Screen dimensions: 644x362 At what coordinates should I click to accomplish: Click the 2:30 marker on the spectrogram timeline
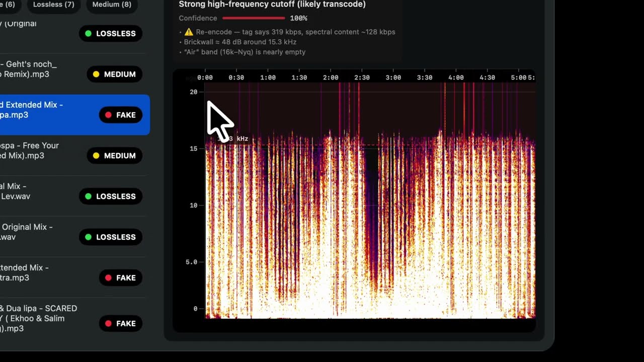[x=362, y=77]
